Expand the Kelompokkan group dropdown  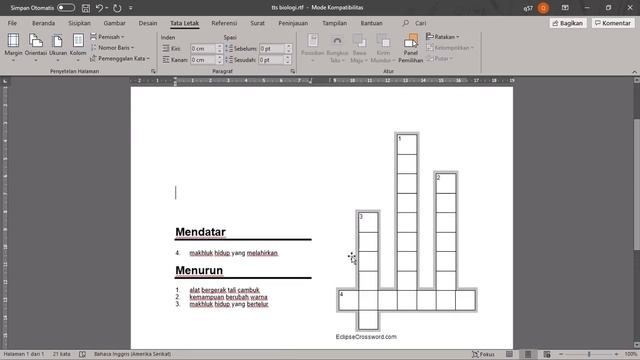pos(450,48)
